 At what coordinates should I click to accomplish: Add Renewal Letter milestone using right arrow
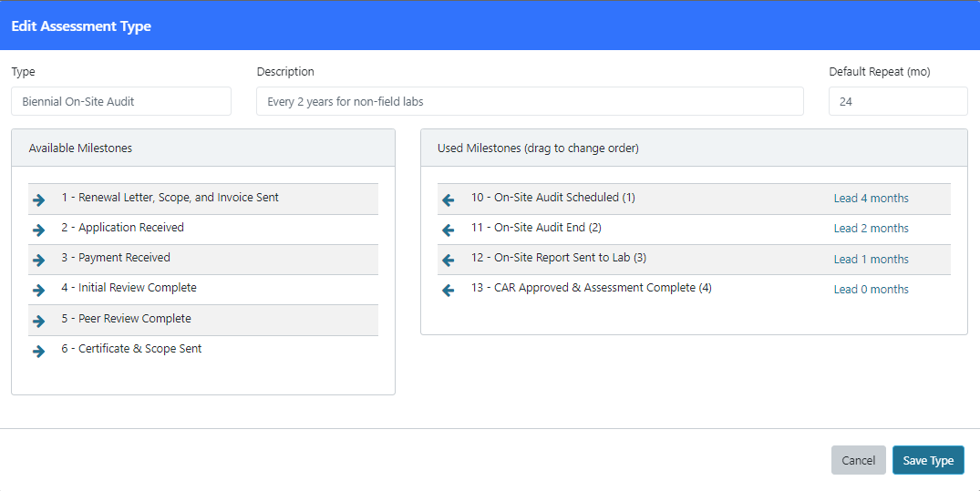click(39, 199)
